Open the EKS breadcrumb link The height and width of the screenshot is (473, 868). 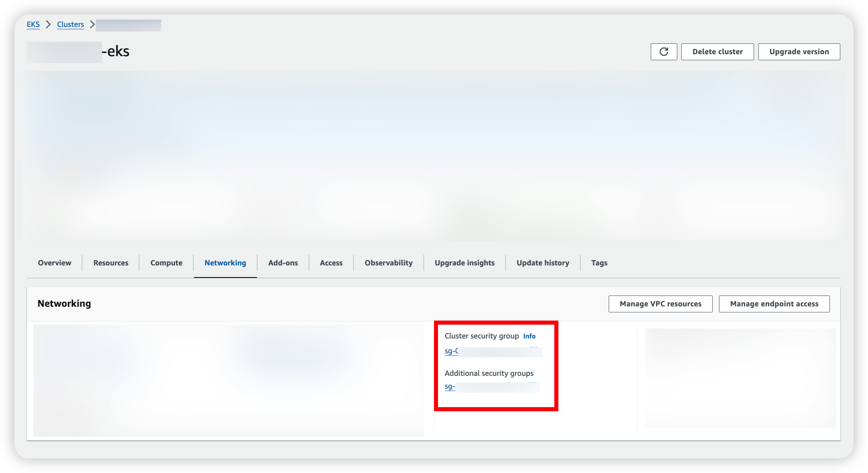(x=33, y=24)
